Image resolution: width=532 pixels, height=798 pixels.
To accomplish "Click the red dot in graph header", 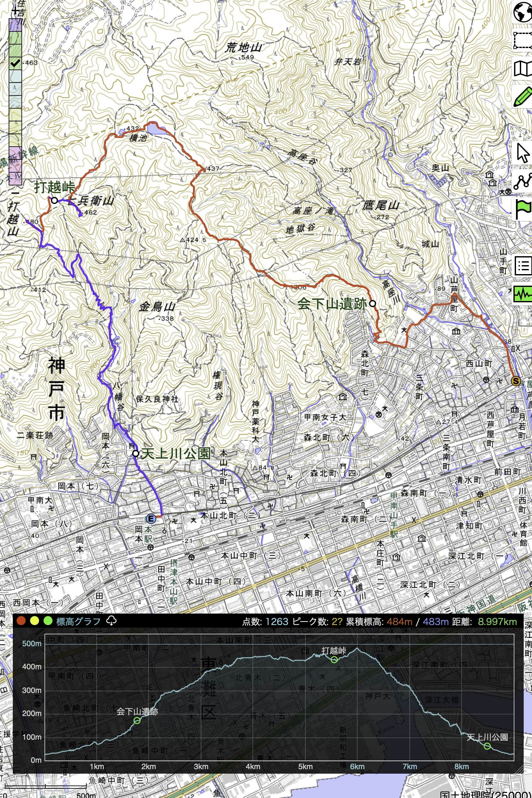I will [21, 621].
